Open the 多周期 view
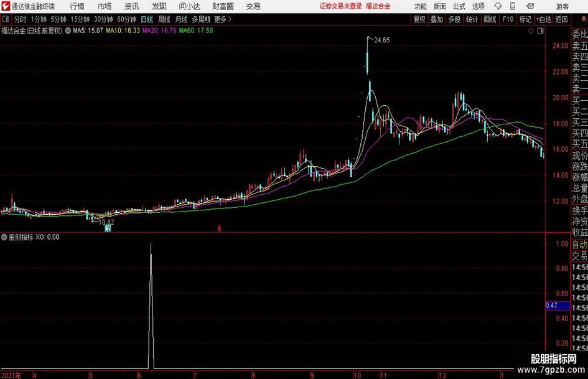Screen dimensions: 588x379 point(201,19)
